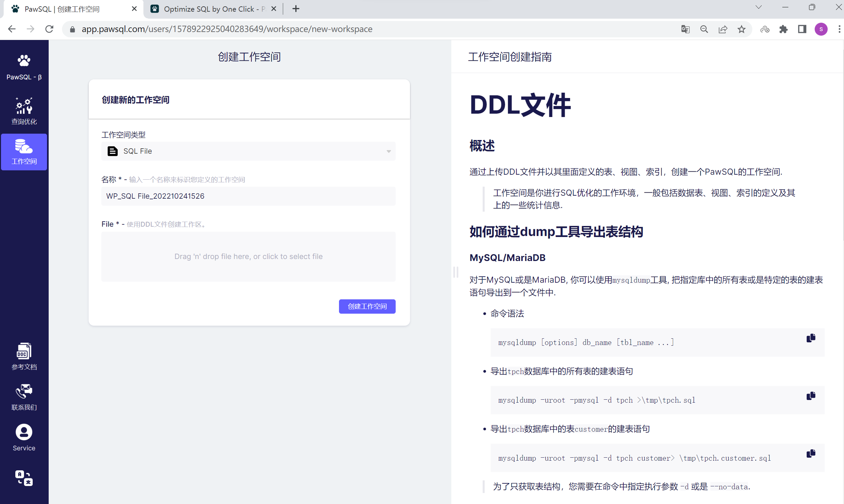Click the PawSQL paw logo

coord(24,60)
